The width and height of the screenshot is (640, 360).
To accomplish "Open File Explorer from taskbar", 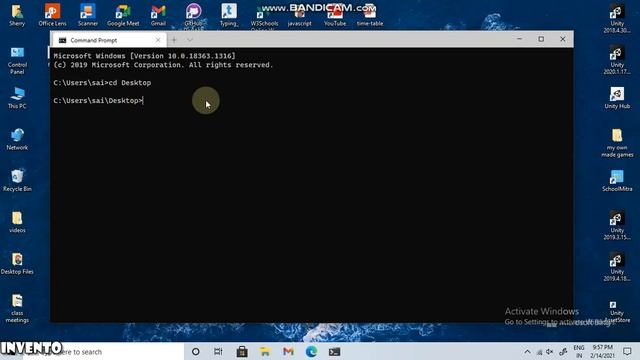I will point(265,351).
